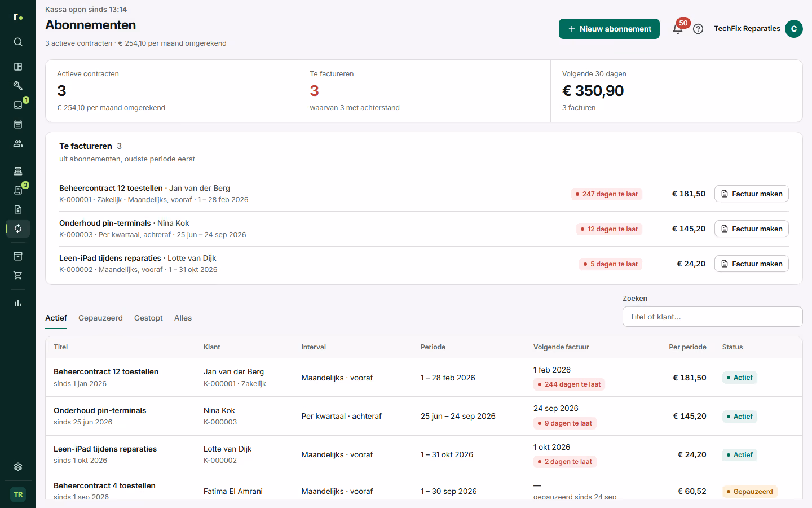812x508 pixels.
Task: Click the Nieuw abonnement button
Action: click(x=609, y=29)
